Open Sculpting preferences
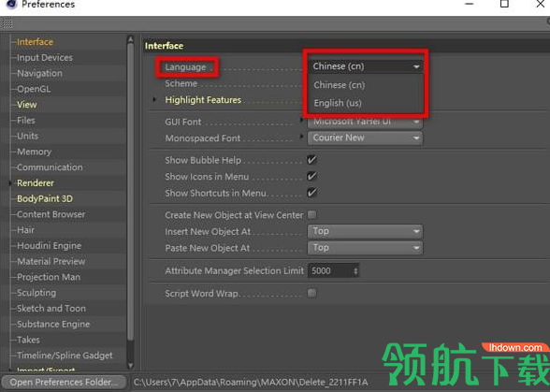The width and height of the screenshot is (550, 392). point(36,293)
